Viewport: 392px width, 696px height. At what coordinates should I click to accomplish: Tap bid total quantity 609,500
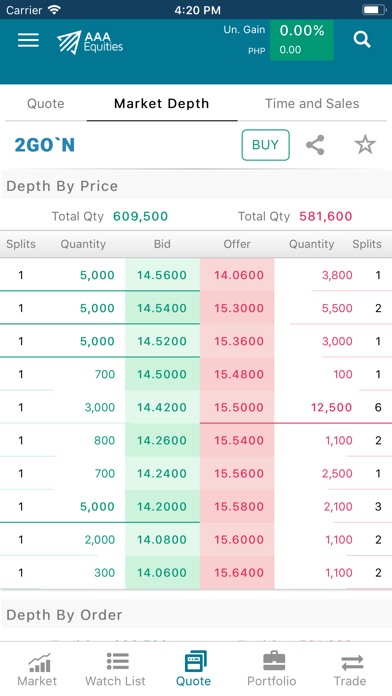pyautogui.click(x=140, y=216)
